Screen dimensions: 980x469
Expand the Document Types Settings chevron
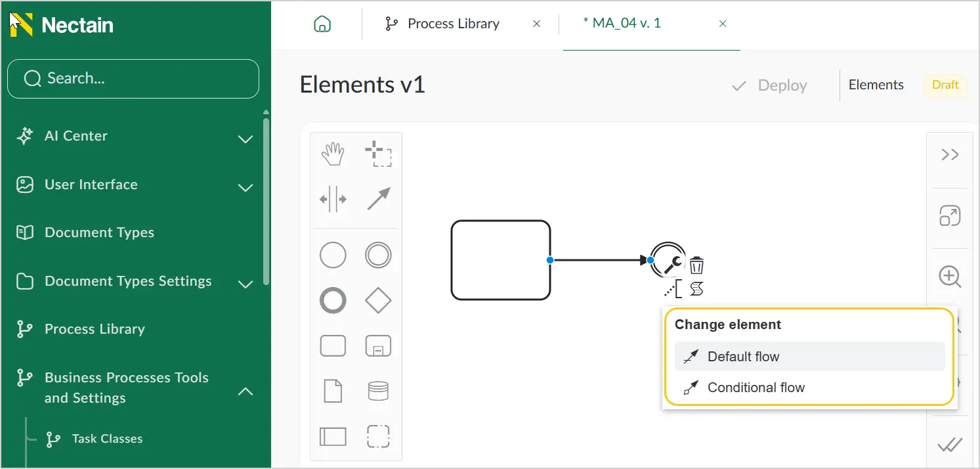coord(245,284)
